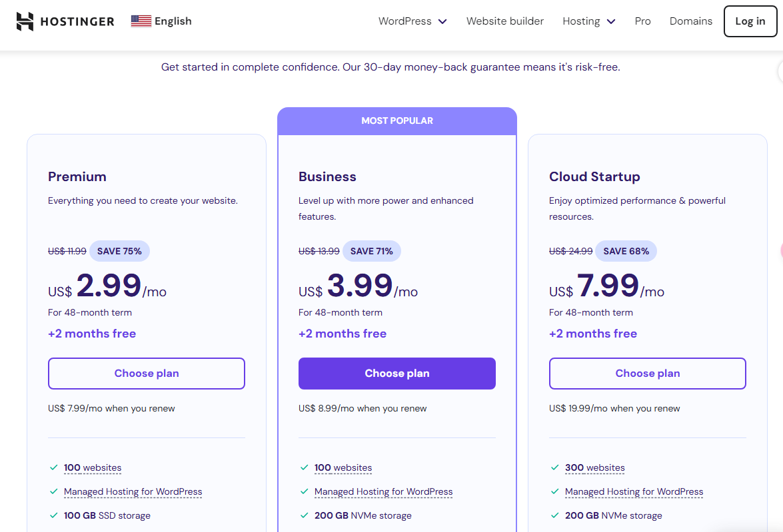This screenshot has width=783, height=532.
Task: Click the Hostinger logo icon
Action: point(25,21)
